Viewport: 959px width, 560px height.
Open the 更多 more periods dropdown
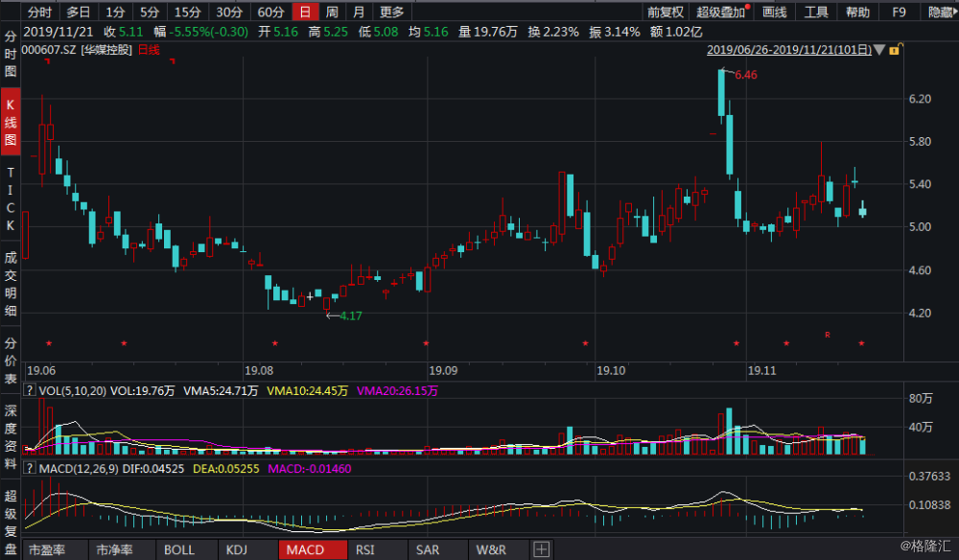[391, 12]
